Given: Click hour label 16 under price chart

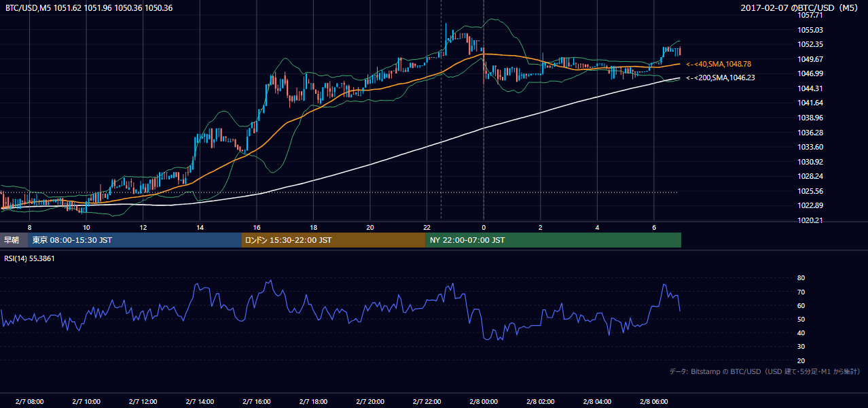Looking at the screenshot, I should pyautogui.click(x=257, y=227).
